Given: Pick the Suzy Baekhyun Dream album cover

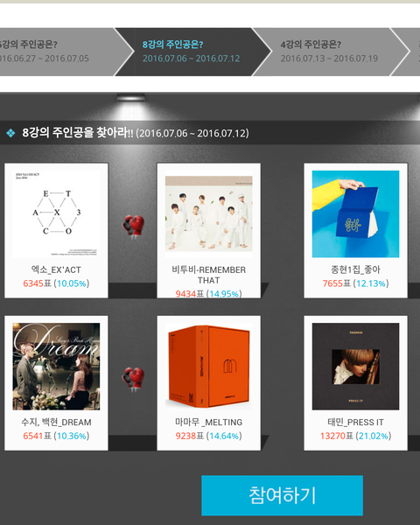Looking at the screenshot, I should (x=56, y=367).
